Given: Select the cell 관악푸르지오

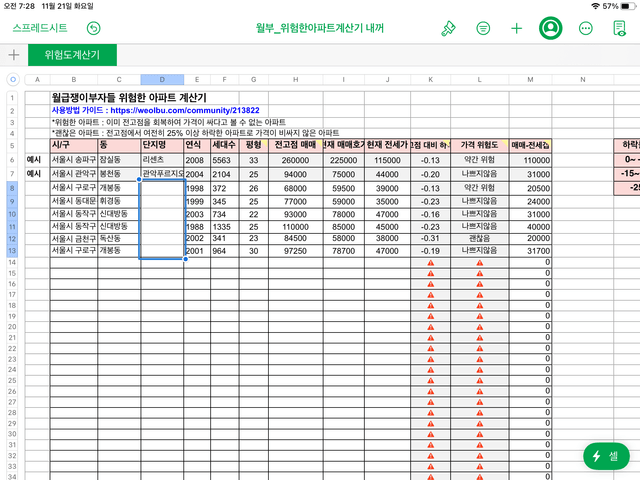Looking at the screenshot, I should pos(162,174).
